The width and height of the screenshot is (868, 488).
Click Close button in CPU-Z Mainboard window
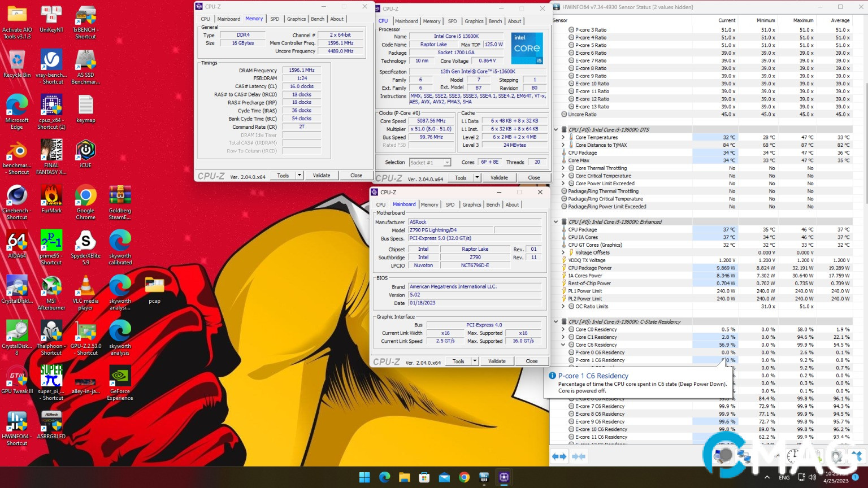[x=531, y=361]
